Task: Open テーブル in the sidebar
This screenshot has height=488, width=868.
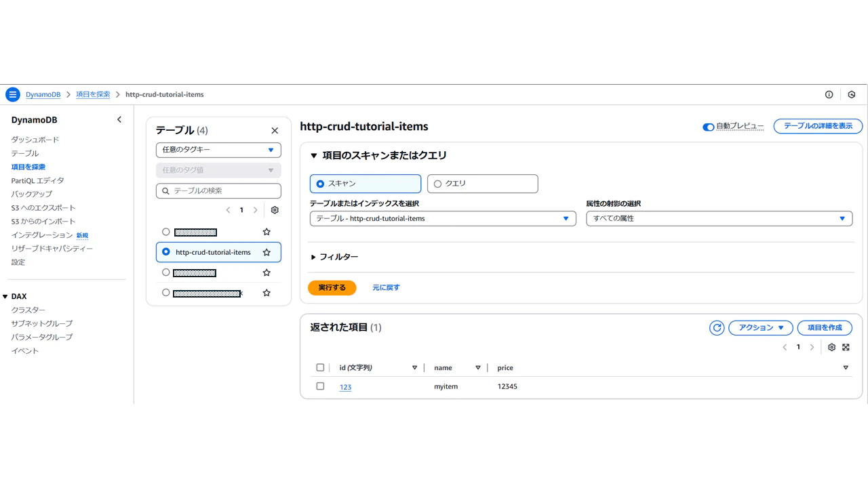Action: pos(25,153)
